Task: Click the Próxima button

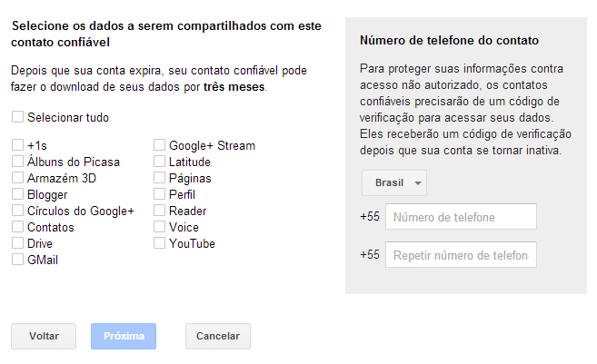Action: (124, 336)
